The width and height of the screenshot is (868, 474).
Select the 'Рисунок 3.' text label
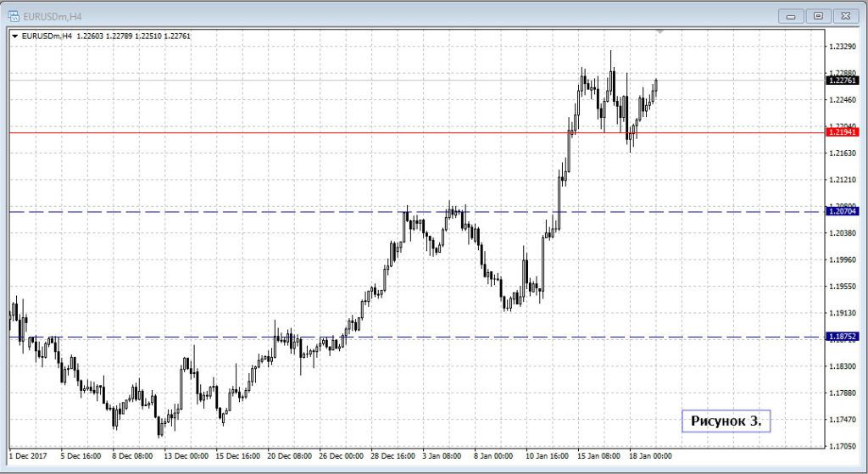[726, 421]
